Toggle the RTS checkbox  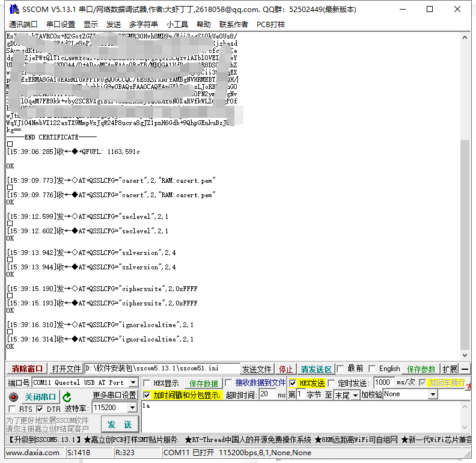(x=12, y=409)
